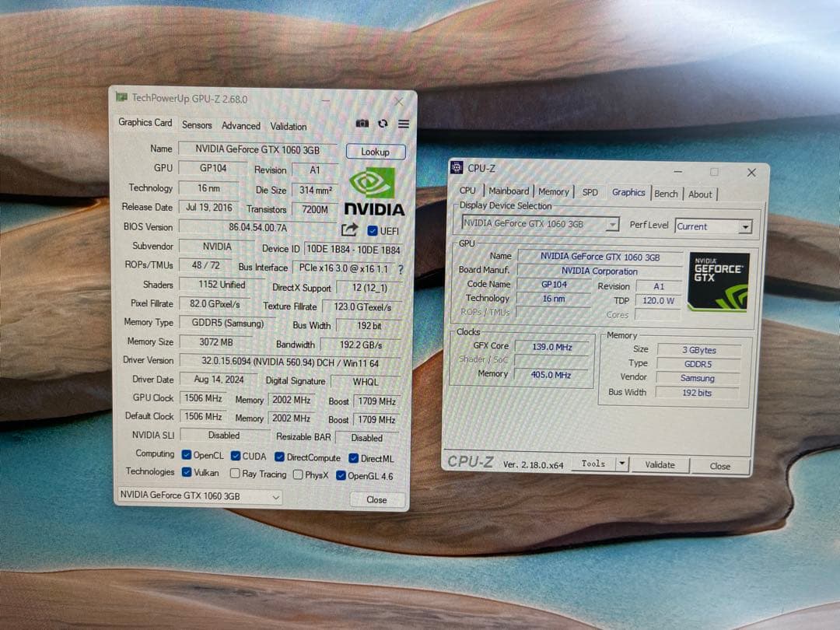The image size is (840, 630).
Task: Switch to the CPU-Z SPD tab
Action: pos(590,192)
